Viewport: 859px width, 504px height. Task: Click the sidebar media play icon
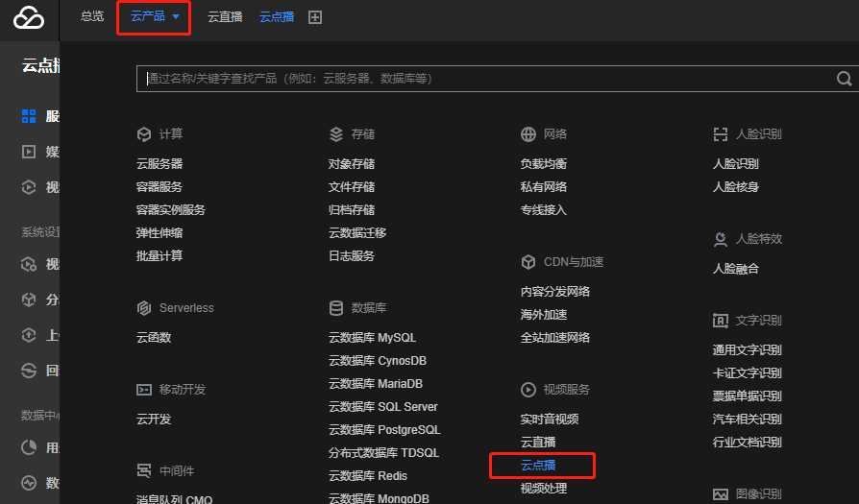point(29,152)
